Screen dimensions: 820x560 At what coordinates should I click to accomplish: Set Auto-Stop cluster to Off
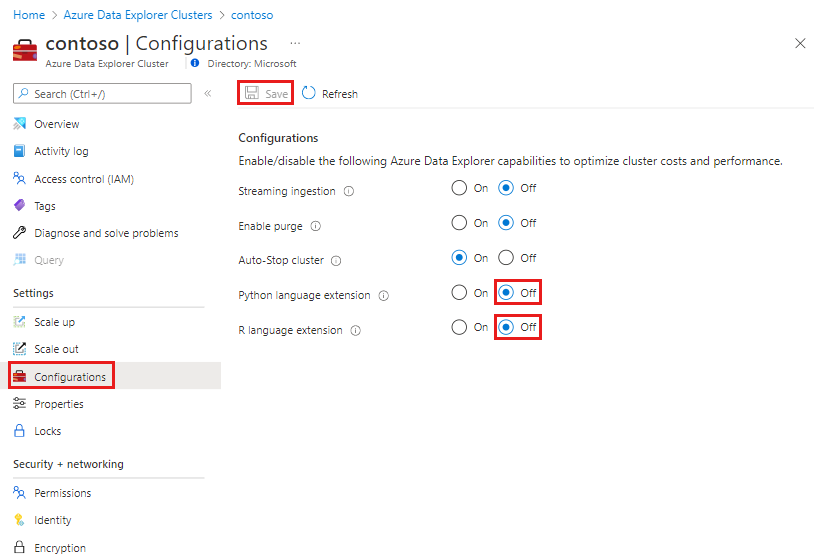click(x=506, y=258)
